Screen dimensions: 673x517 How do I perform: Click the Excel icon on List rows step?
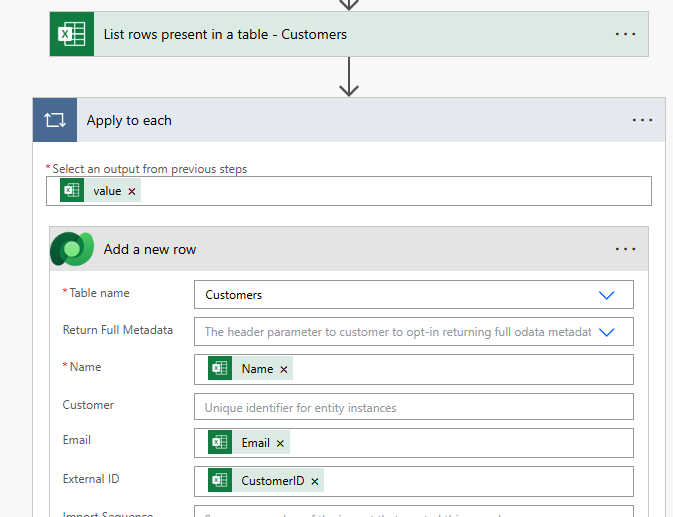(72, 34)
